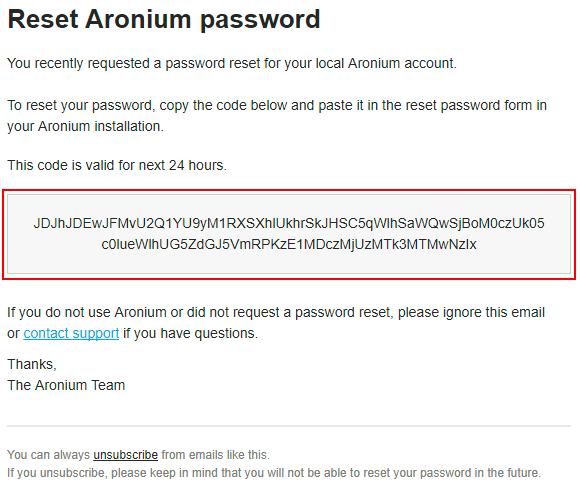The height and width of the screenshot is (491, 580).
Task: Open the contact support link
Action: 71,333
